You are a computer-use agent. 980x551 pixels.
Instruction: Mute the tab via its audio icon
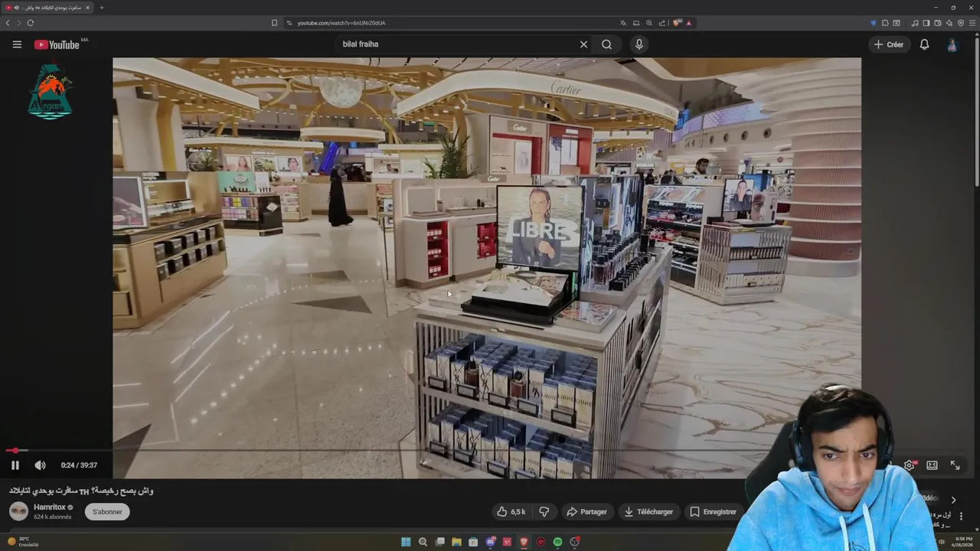point(16,8)
